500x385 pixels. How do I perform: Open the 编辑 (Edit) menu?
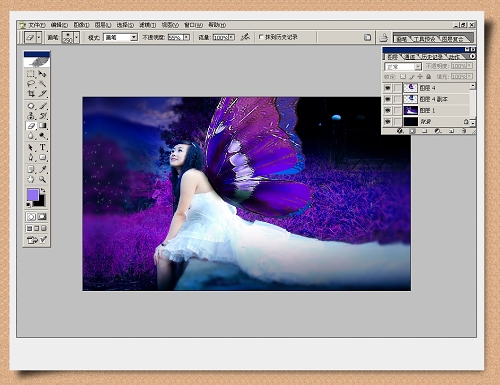(x=59, y=25)
